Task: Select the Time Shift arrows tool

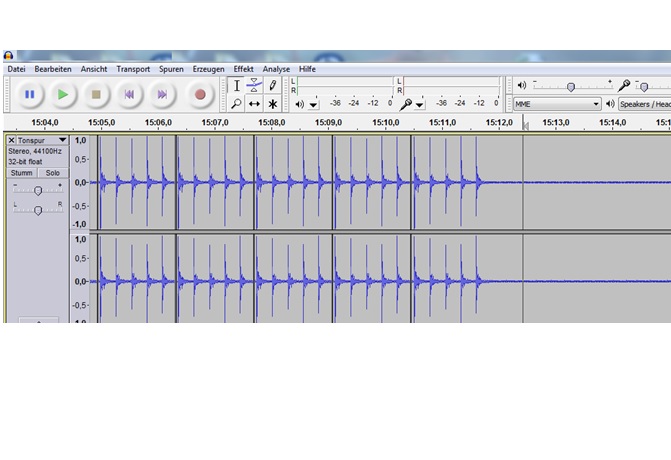Action: [254, 104]
